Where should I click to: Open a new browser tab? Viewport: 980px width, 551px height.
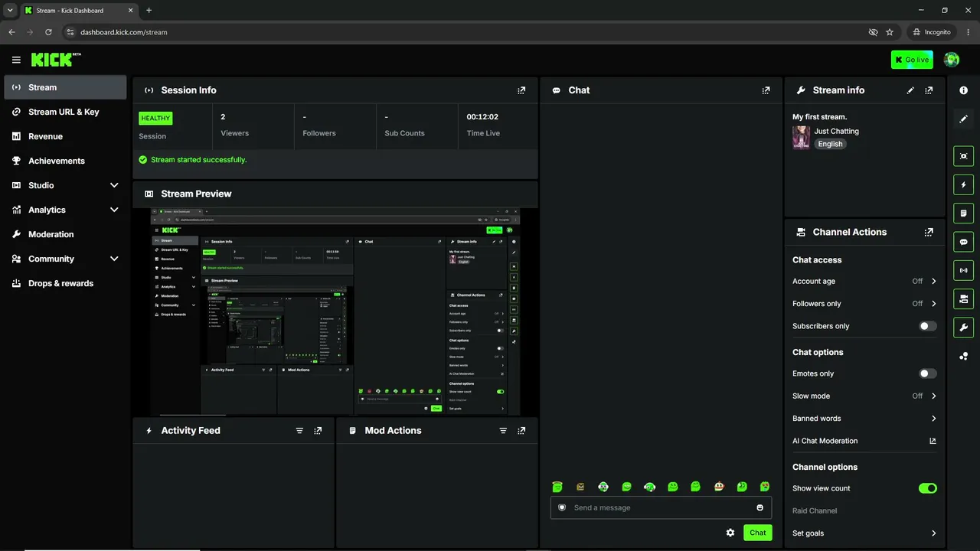pos(149,11)
